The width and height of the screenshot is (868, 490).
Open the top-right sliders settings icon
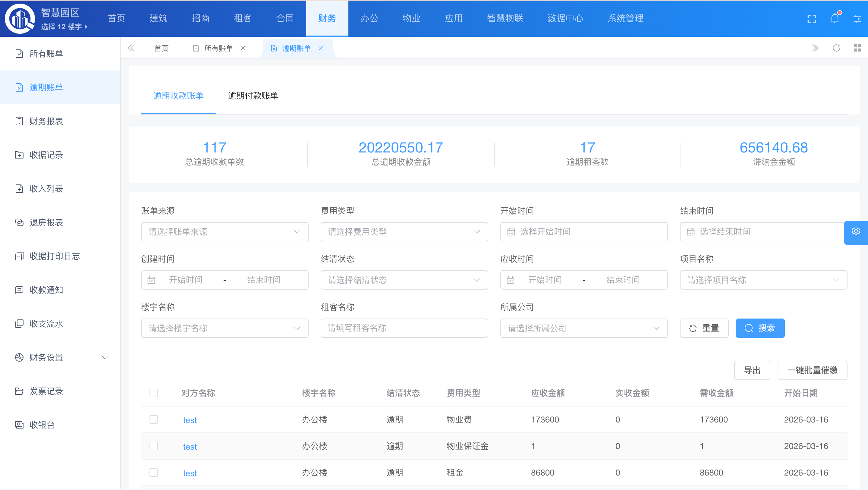(857, 19)
